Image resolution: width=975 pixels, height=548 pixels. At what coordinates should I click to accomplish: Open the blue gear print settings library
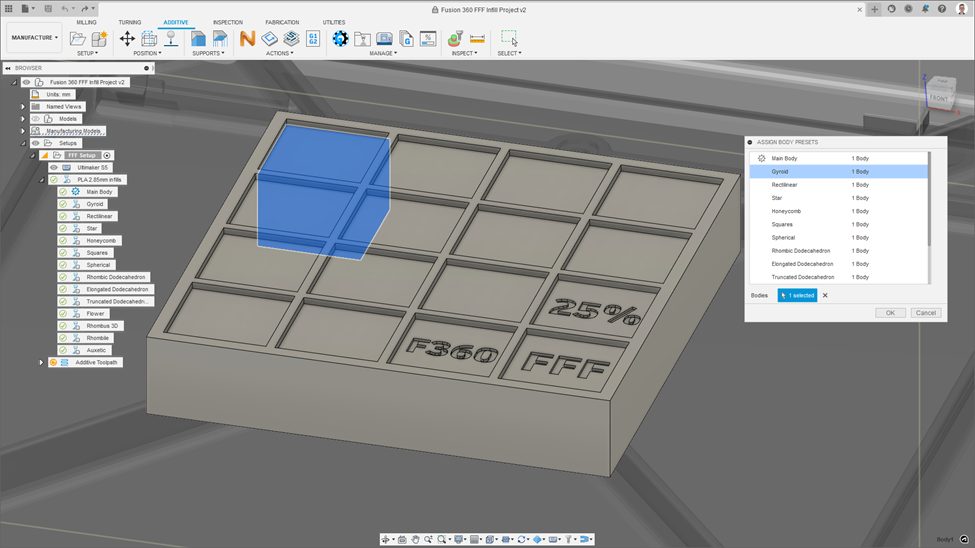(x=340, y=38)
